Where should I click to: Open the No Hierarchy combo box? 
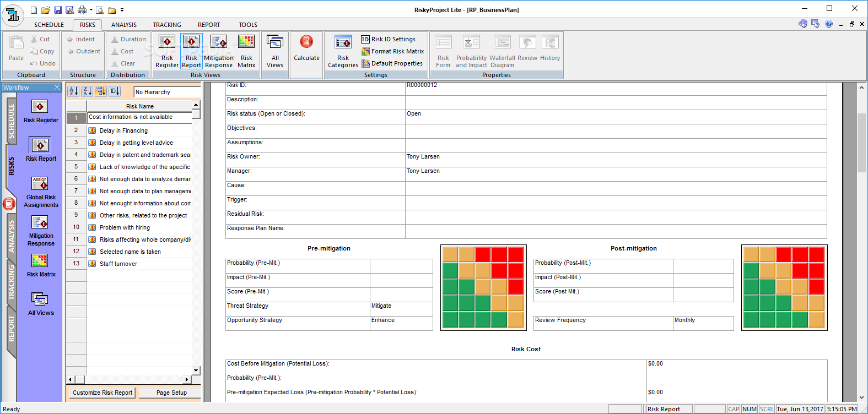167,92
